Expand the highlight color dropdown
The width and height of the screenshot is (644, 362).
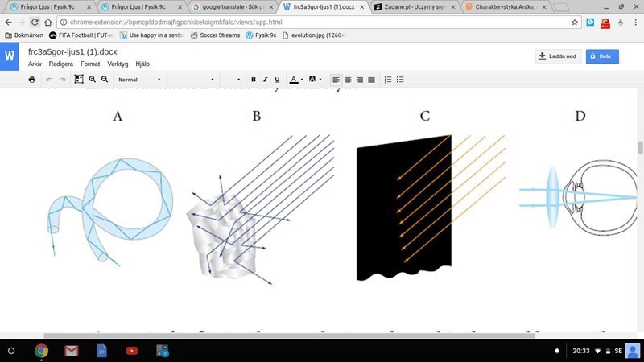click(316, 80)
